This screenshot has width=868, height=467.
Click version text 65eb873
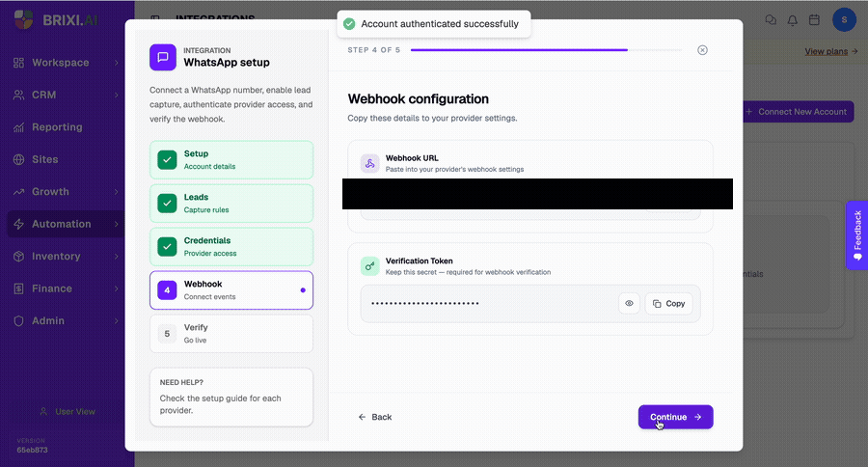(x=32, y=450)
